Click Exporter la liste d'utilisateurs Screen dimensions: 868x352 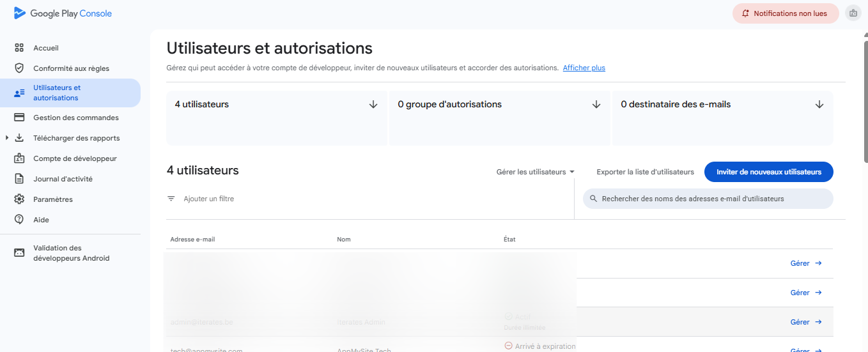click(645, 172)
